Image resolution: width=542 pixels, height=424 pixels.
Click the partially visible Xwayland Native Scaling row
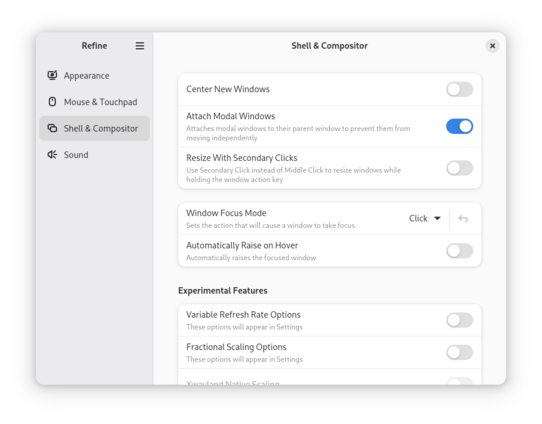[x=329, y=377]
